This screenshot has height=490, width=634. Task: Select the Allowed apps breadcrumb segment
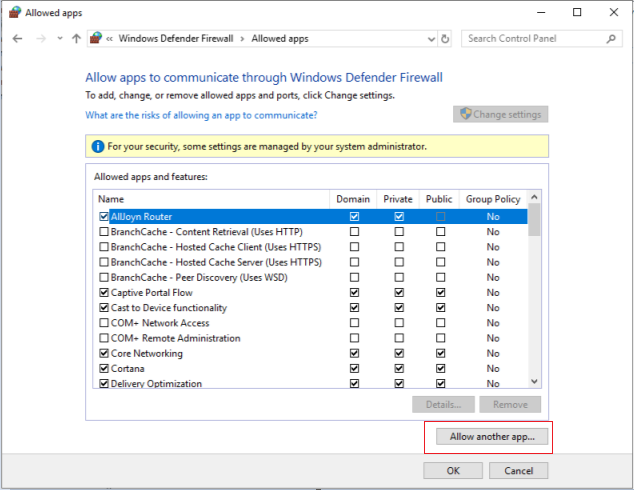(280, 38)
